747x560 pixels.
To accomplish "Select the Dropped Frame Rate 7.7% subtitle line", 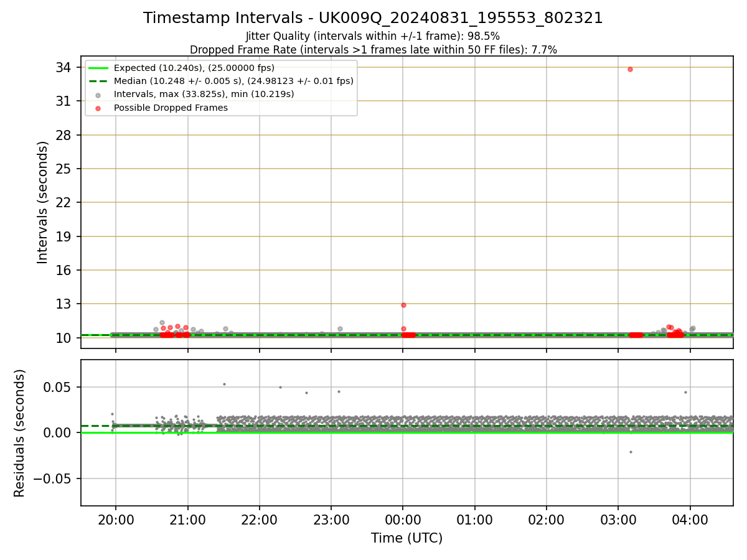I will point(373,49).
